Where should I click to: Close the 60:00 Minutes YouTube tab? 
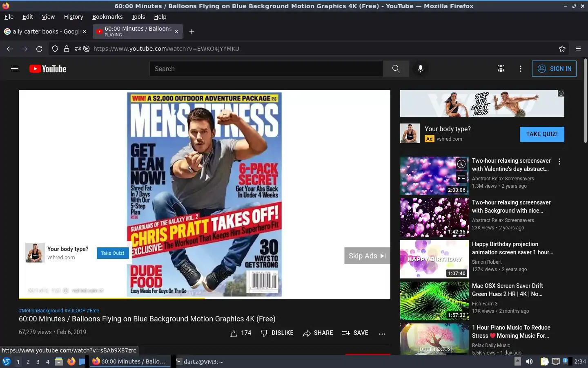coord(176,31)
